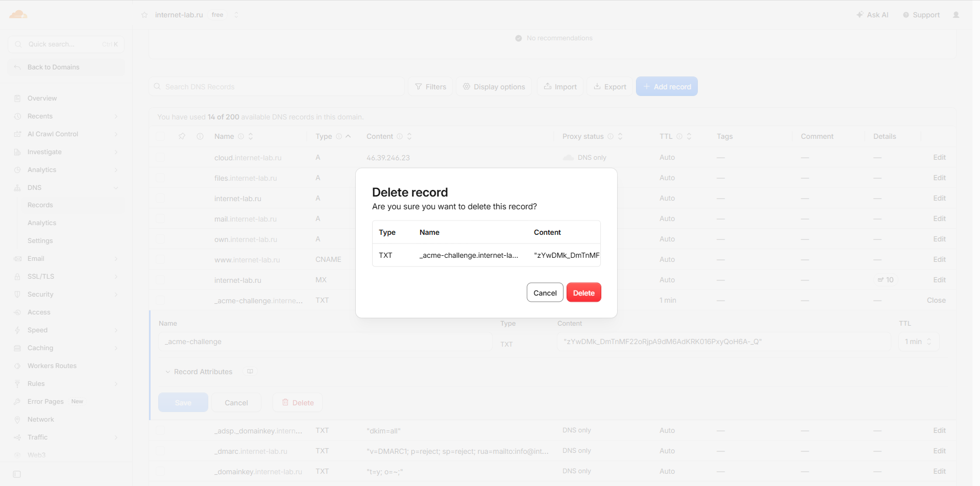Open the Records item under DNS
980x486 pixels.
(x=40, y=205)
